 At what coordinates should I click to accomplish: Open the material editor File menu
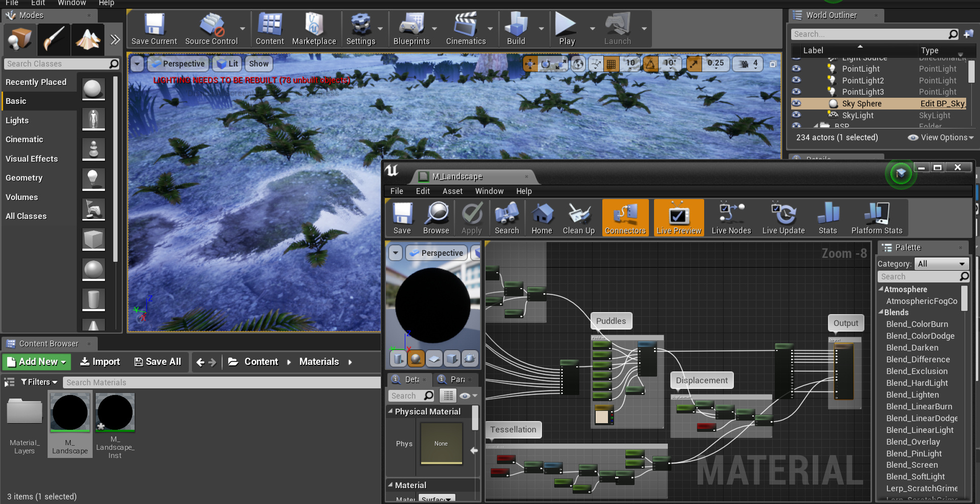(x=397, y=191)
